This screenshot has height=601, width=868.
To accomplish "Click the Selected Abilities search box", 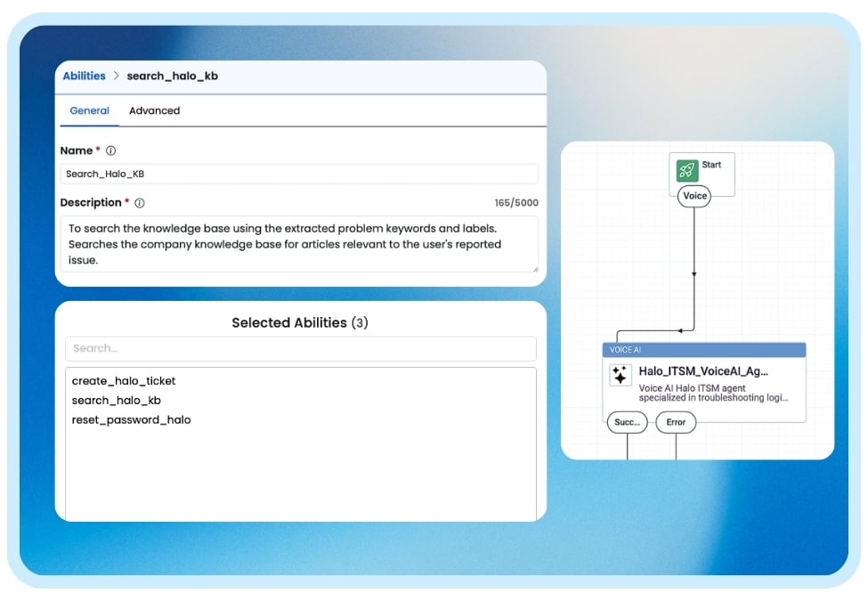I will click(300, 348).
